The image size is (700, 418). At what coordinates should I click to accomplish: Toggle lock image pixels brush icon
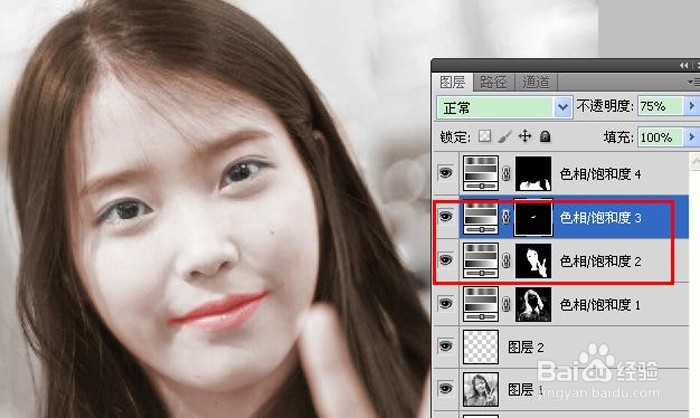coord(505,136)
